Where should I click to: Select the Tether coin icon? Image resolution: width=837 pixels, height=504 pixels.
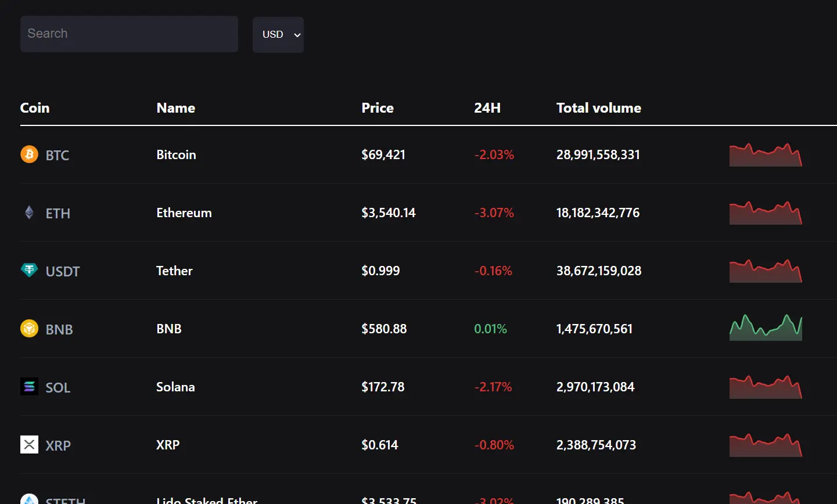point(28,271)
